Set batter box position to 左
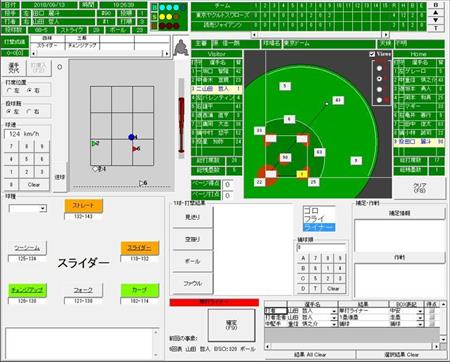 (x=9, y=90)
